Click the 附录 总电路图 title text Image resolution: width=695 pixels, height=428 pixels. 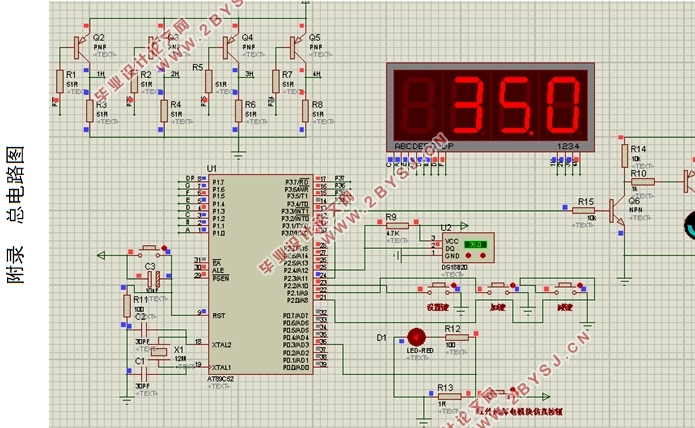point(15,214)
